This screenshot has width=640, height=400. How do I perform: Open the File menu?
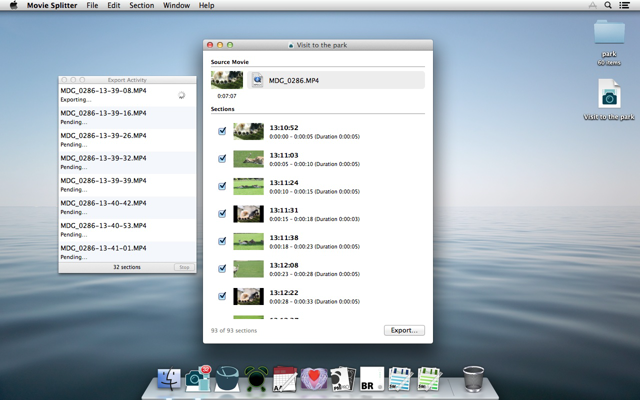pos(92,5)
